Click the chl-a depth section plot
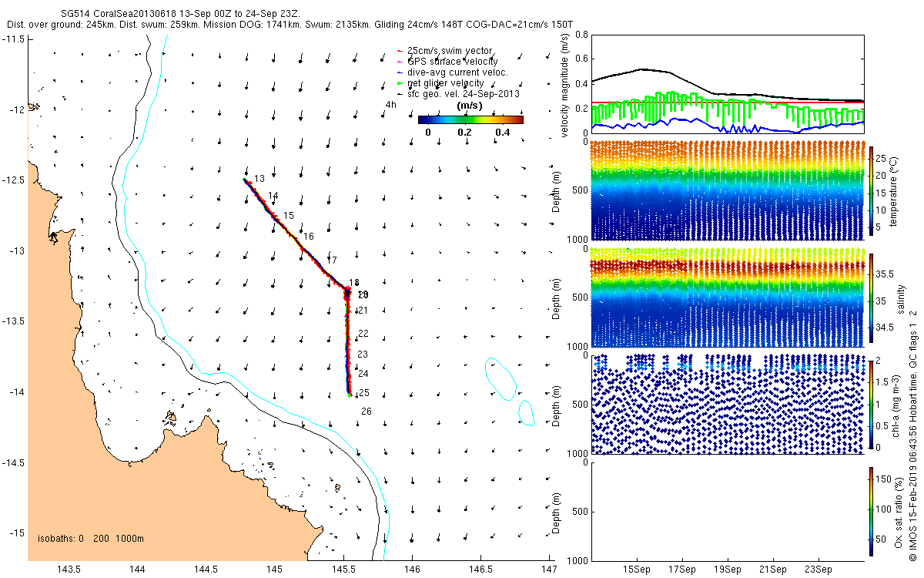The width and height of the screenshot is (924, 578). click(x=727, y=404)
